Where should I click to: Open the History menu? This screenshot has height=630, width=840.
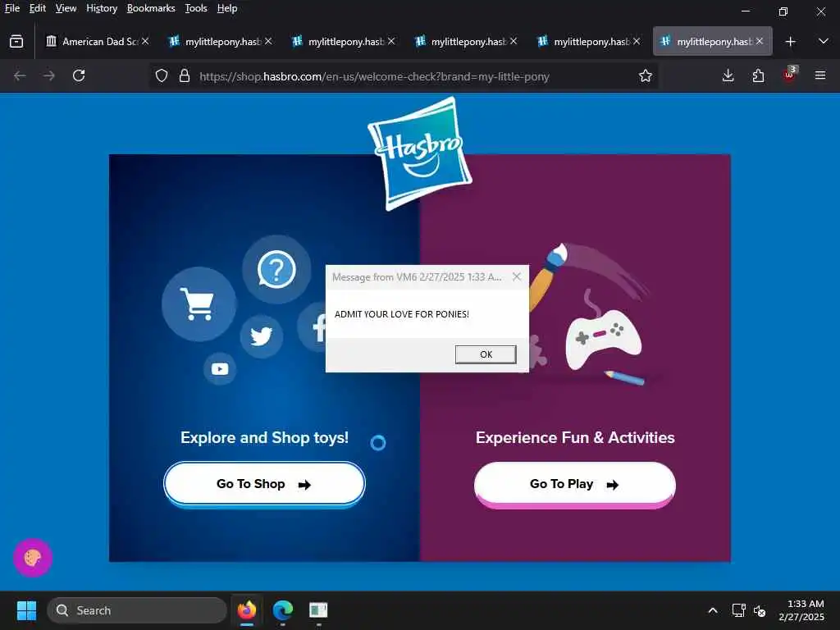102,8
